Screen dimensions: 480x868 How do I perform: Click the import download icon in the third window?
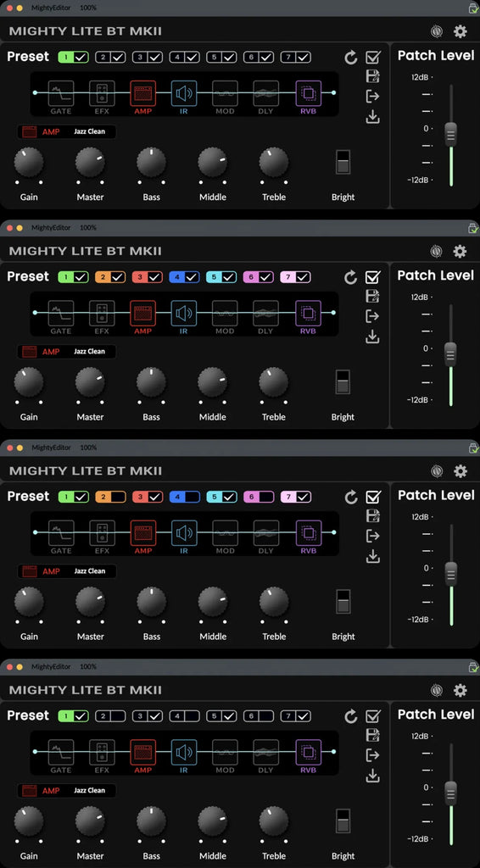point(372,556)
